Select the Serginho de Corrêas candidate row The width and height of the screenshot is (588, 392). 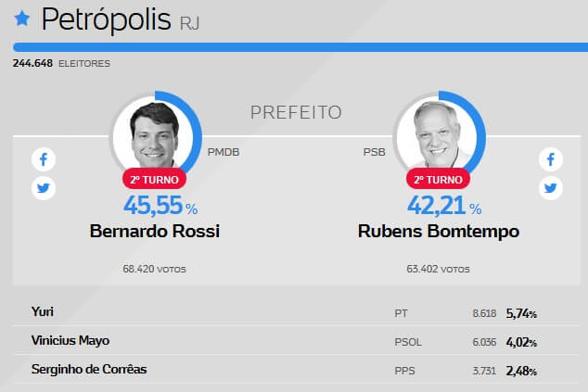point(297,370)
